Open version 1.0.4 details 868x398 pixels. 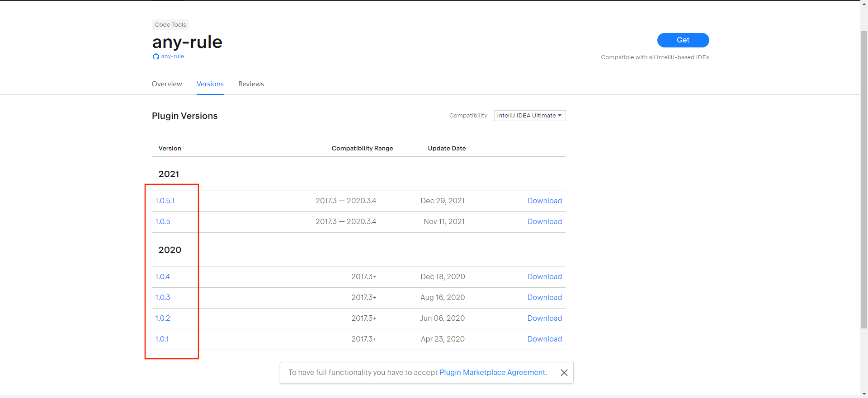coord(163,277)
